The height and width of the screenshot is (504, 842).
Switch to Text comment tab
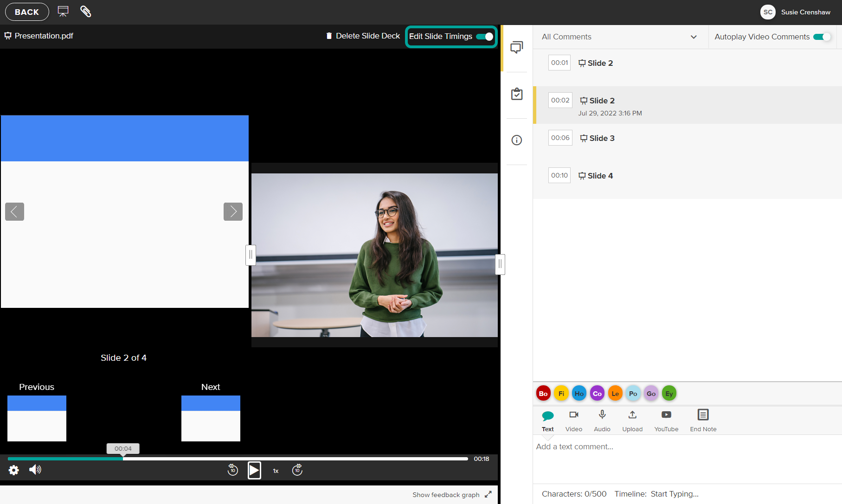548,421
